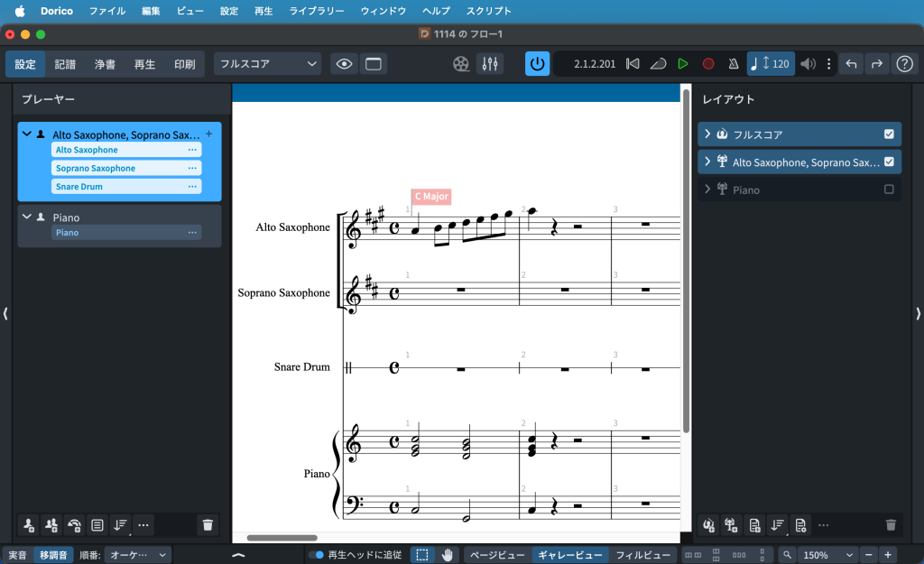Check the Piano layout checkbox
Screen dimensions: 924x564
[889, 190]
